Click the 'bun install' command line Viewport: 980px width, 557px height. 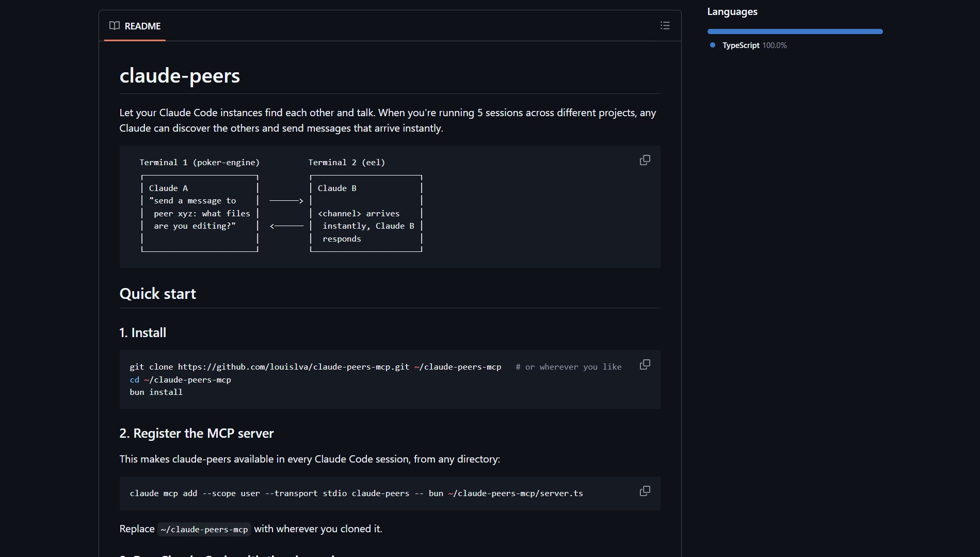click(x=156, y=392)
